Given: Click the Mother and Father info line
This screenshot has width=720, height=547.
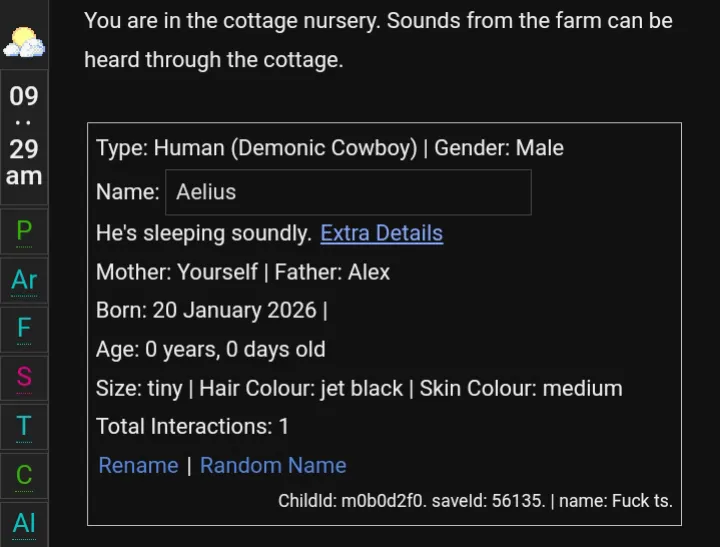Looking at the screenshot, I should (243, 272).
